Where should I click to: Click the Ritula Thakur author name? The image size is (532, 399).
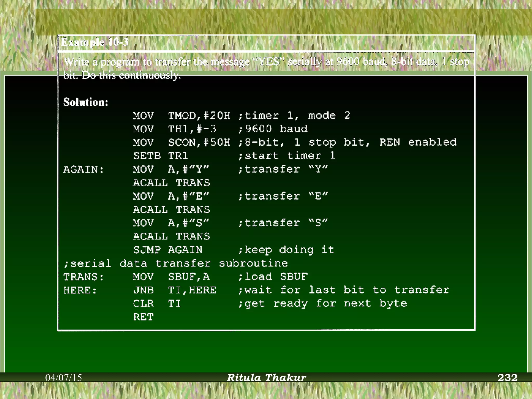click(266, 378)
